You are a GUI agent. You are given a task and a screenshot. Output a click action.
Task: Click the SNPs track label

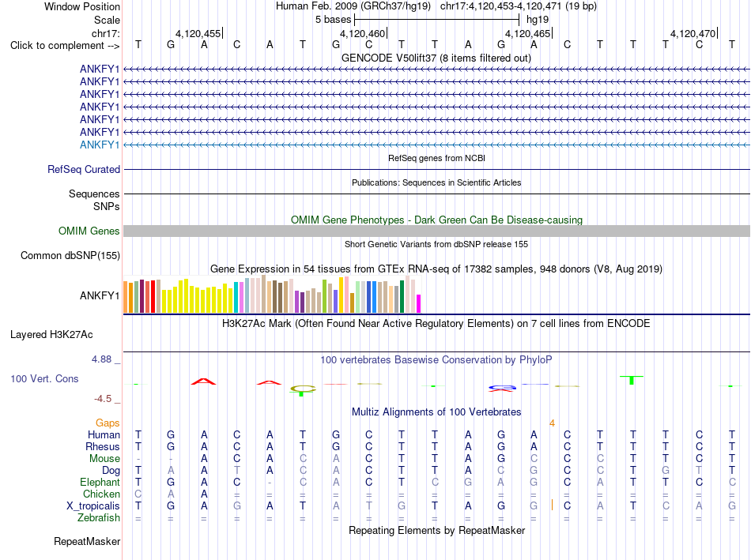pyautogui.click(x=107, y=206)
